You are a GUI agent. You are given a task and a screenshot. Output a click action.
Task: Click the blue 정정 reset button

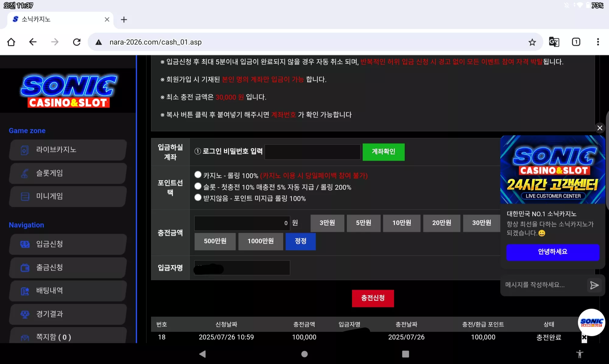point(301,241)
